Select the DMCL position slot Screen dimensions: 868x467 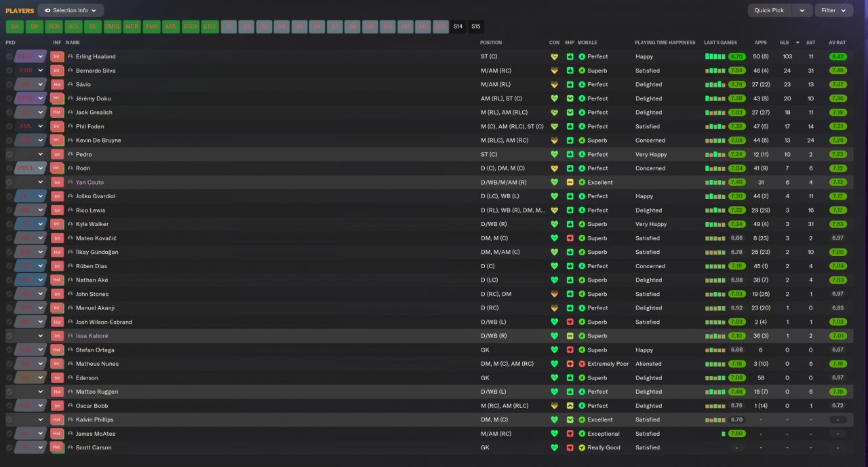[x=113, y=26]
